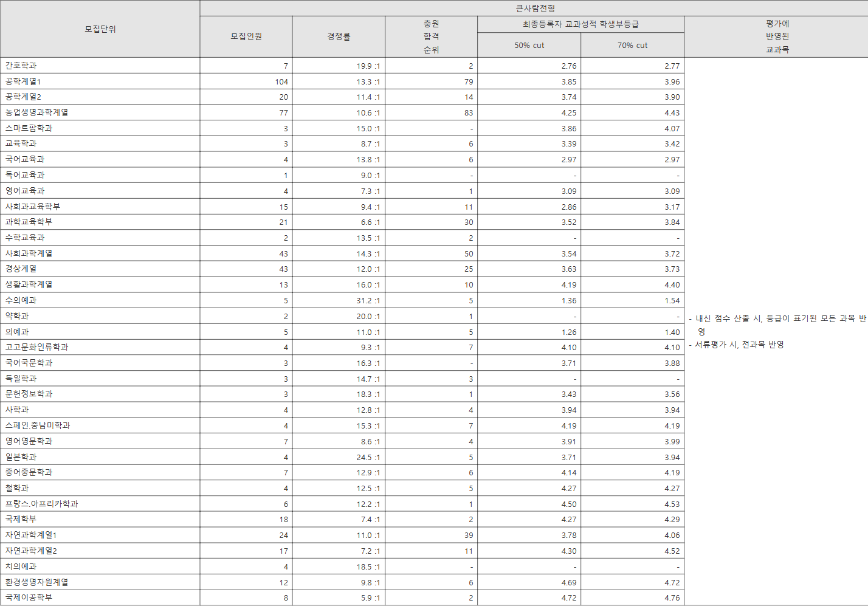Click the 모집단위 column header
Screen dimensions: 868x606
point(100,29)
